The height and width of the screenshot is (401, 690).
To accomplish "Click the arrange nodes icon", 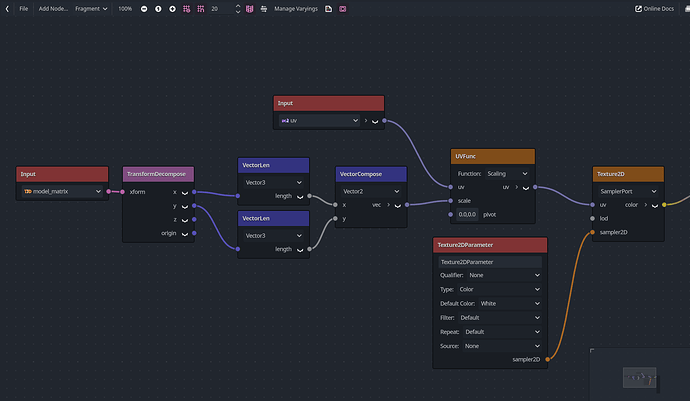I will [x=264, y=8].
